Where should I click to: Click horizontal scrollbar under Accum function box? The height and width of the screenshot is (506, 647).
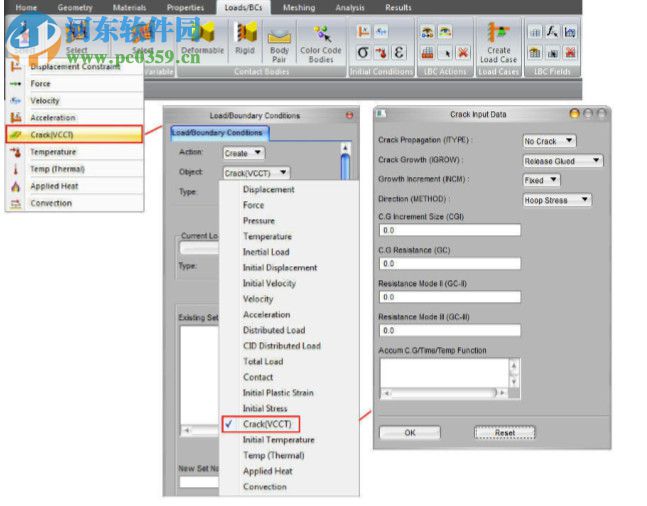[444, 393]
